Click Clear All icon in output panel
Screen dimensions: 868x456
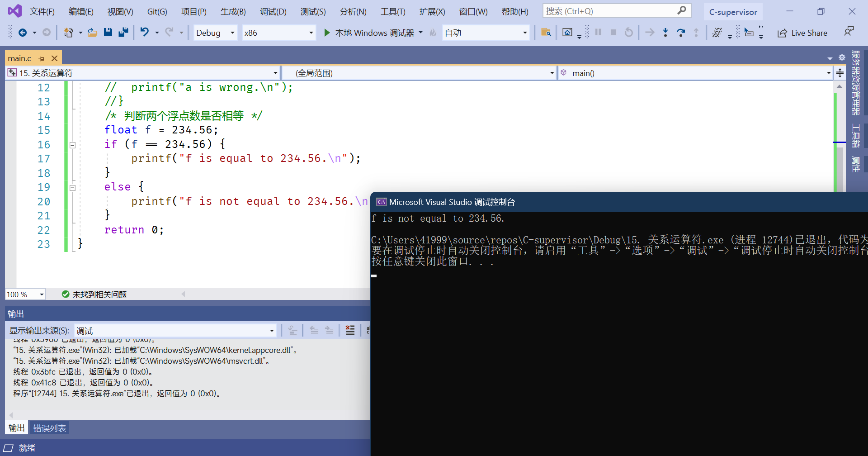350,330
